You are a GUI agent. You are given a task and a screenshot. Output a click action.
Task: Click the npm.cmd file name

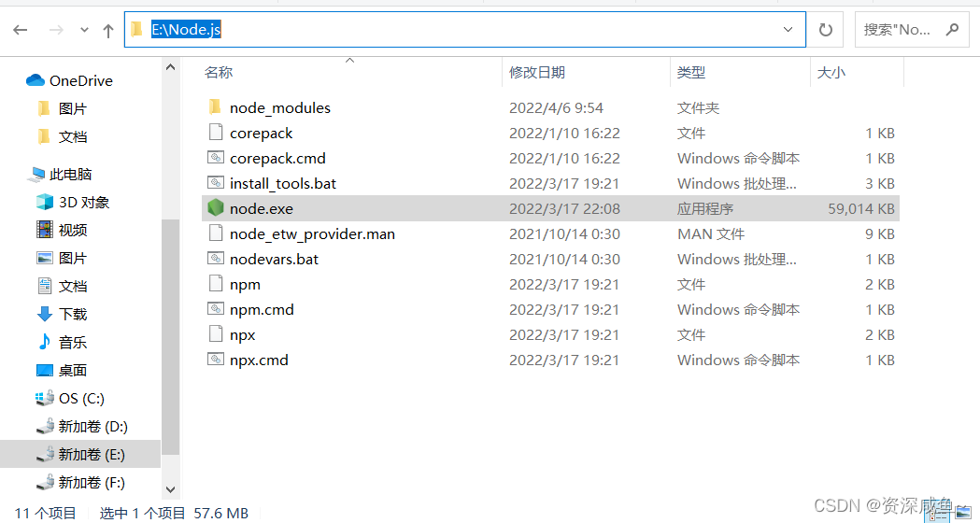point(262,309)
